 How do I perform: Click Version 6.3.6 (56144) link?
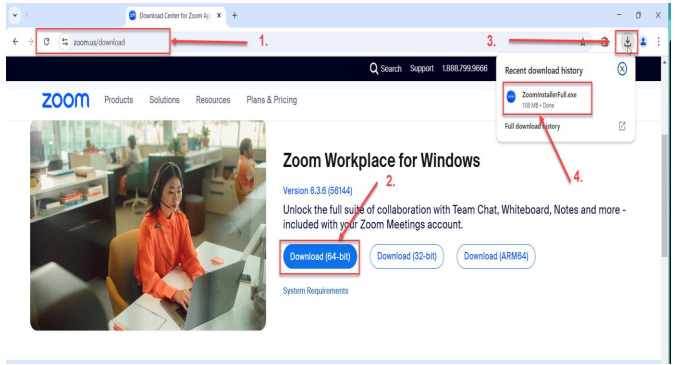pyautogui.click(x=317, y=191)
